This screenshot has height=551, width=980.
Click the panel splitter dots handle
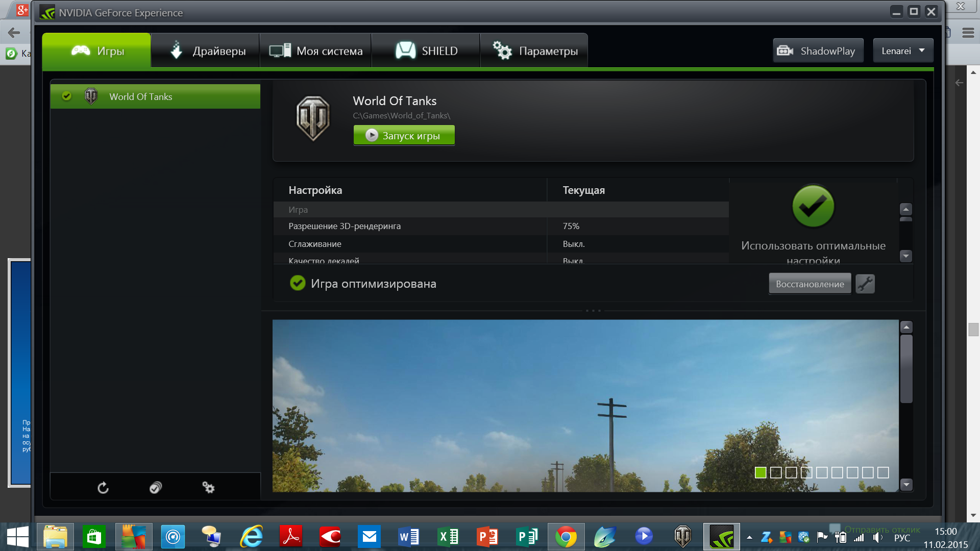click(x=593, y=310)
